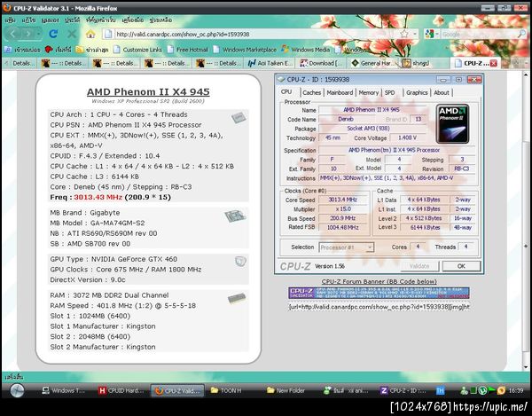Click the CPU-Z Forum Banner link

(x=379, y=281)
